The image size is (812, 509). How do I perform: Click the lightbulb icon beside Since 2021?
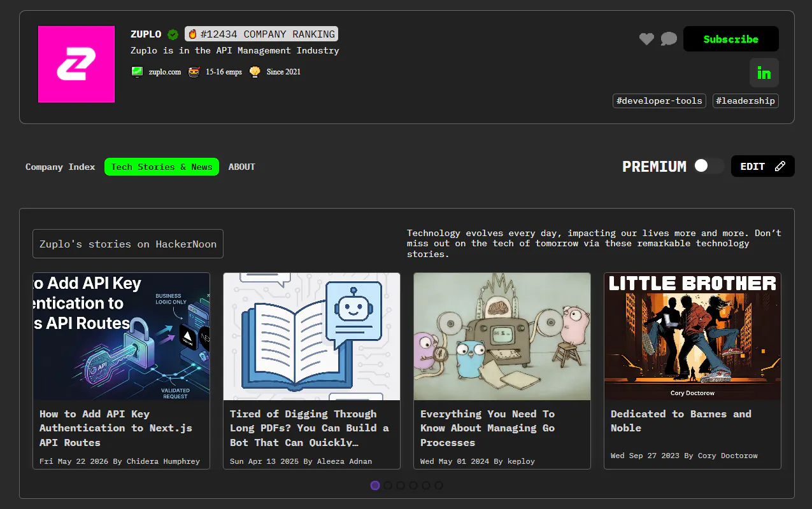click(x=255, y=72)
